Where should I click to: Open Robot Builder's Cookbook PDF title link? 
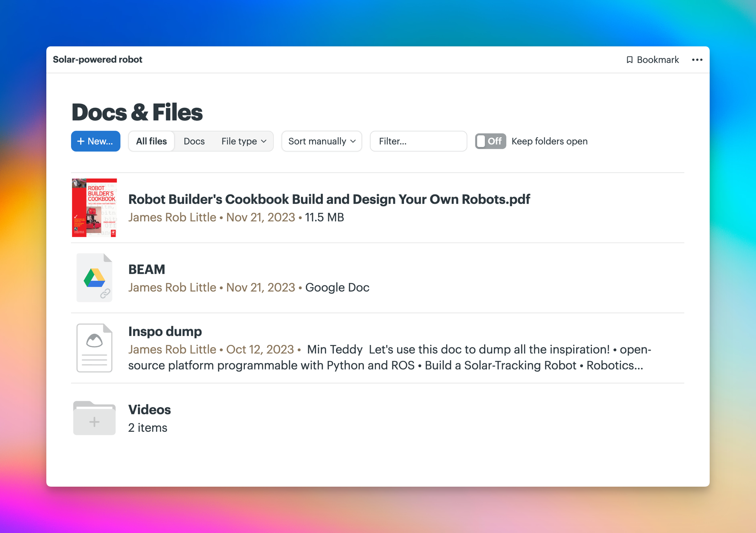pos(329,199)
